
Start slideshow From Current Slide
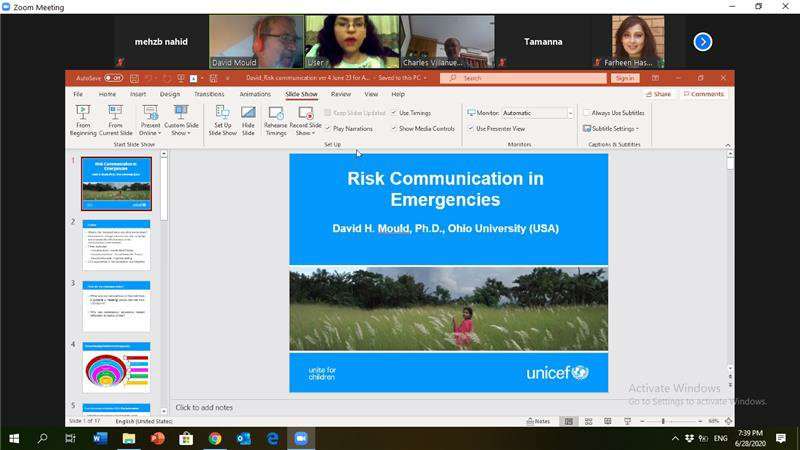point(115,119)
